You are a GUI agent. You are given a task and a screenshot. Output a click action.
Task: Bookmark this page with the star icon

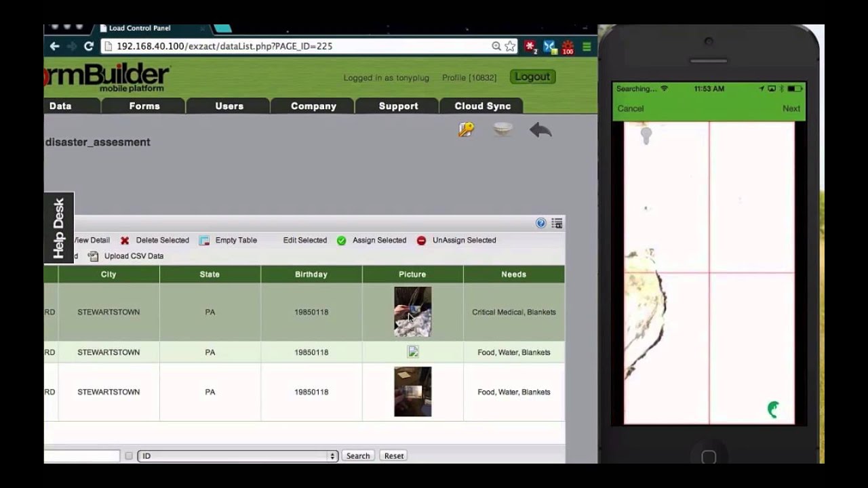(x=510, y=46)
